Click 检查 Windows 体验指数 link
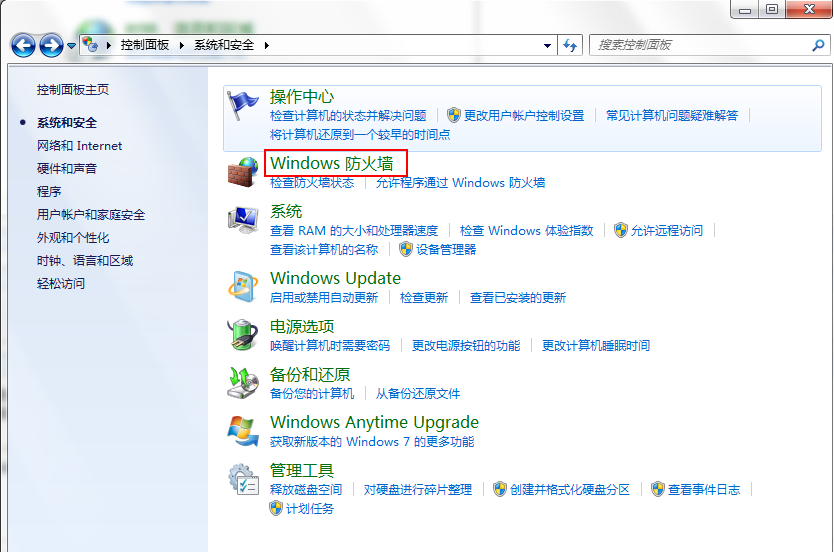834x552 pixels. [527, 230]
